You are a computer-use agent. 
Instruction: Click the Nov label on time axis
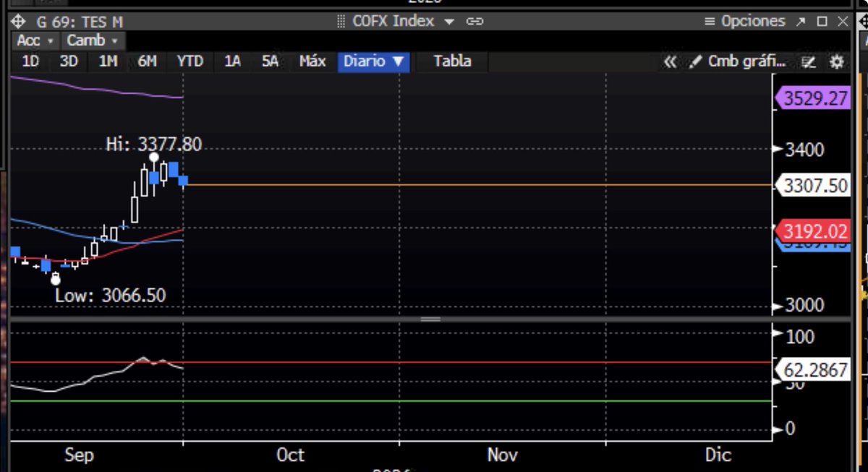pyautogui.click(x=502, y=455)
